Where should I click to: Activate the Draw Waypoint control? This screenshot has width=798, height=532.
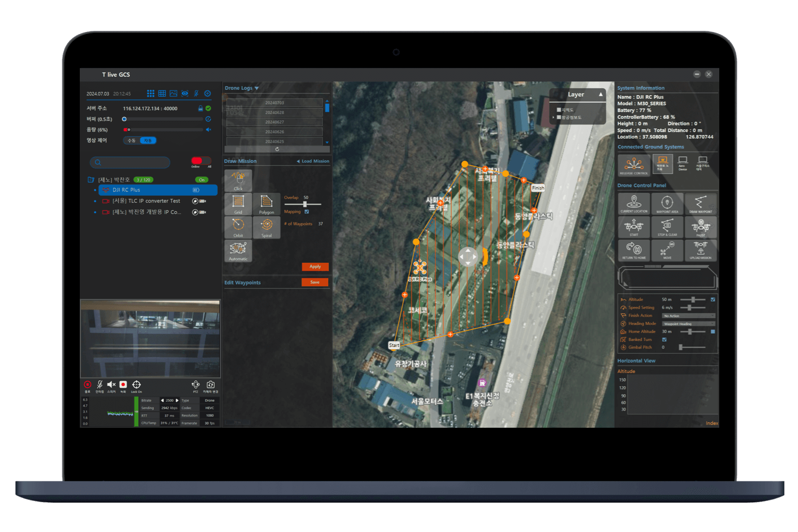701,204
